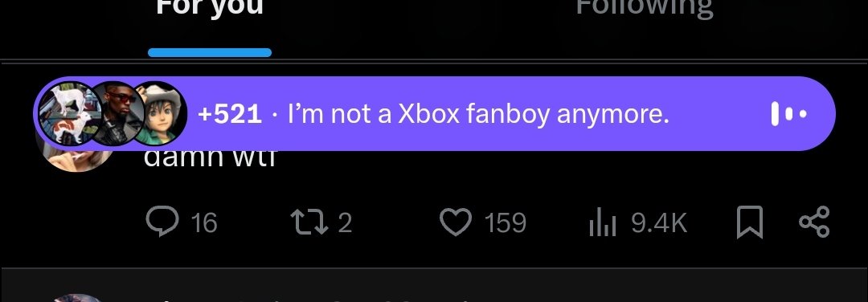Click the 16 replies count
The width and height of the screenshot is (868, 302).
[x=204, y=223]
